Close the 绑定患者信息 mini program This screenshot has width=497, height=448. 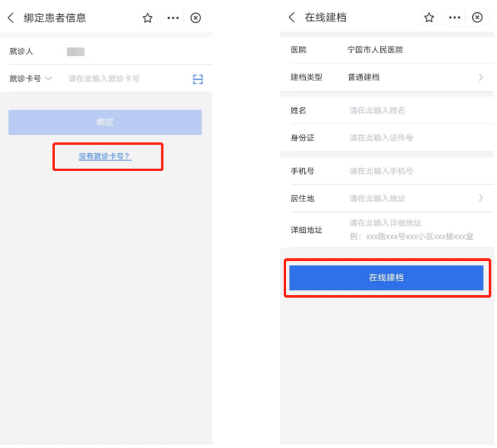(x=195, y=18)
